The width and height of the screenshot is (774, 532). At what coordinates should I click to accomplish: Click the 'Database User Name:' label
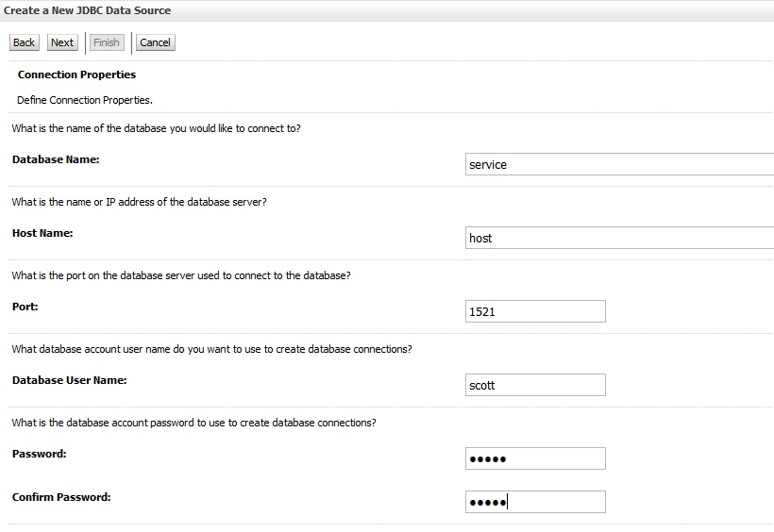pyautogui.click(x=69, y=380)
